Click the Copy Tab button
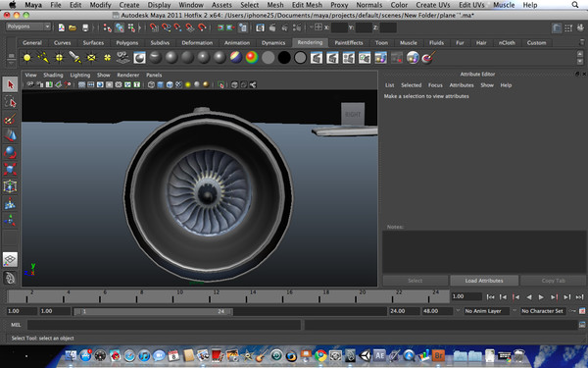The width and height of the screenshot is (588, 368). [x=553, y=281]
